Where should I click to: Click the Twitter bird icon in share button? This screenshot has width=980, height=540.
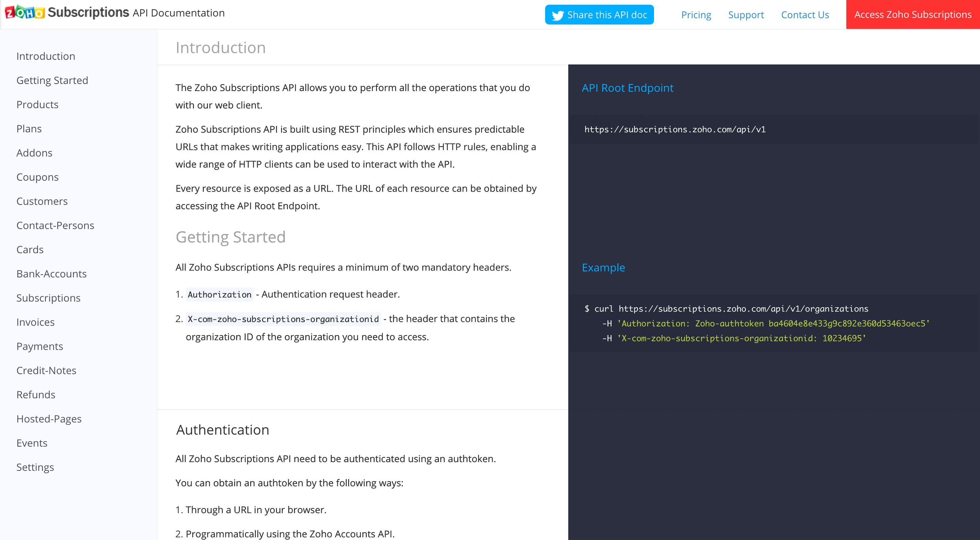point(557,15)
